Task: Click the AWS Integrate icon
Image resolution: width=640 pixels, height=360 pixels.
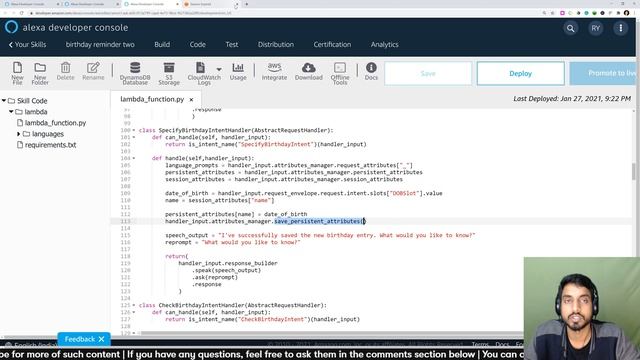Action: 274,71
